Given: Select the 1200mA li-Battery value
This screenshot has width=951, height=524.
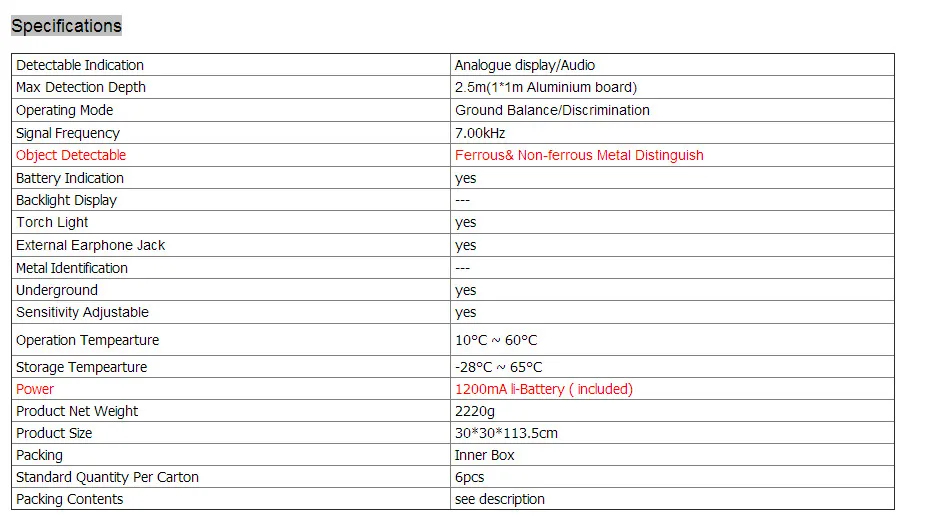Looking at the screenshot, I should coord(543,389).
